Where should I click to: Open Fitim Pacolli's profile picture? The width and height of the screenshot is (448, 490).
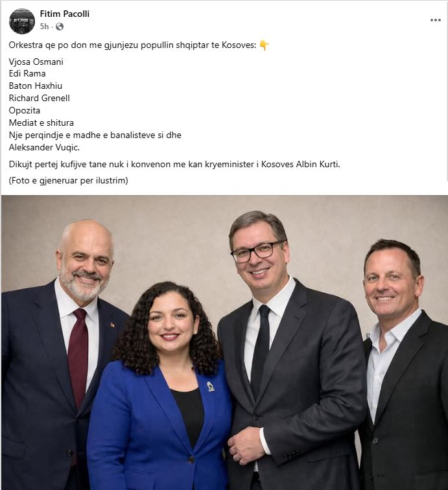(x=22, y=21)
